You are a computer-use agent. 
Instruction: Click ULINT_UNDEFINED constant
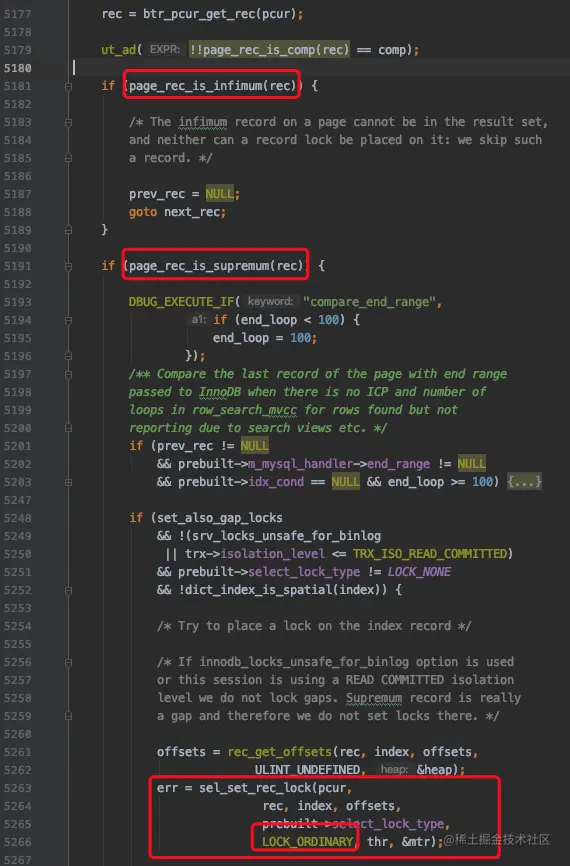(x=308, y=770)
